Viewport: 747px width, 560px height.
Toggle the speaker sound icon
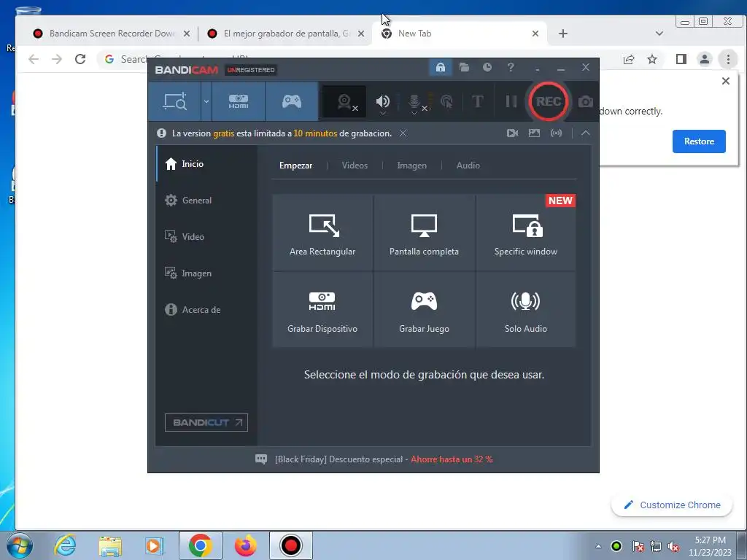382,101
